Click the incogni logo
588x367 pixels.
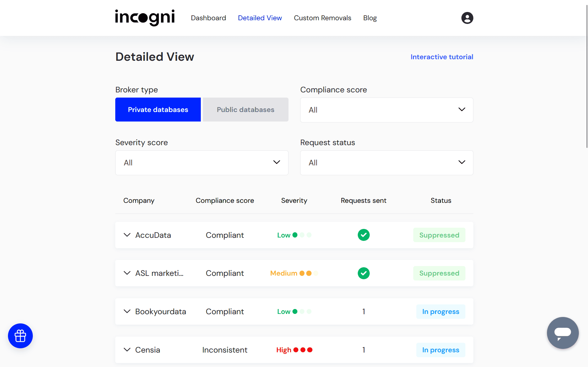(145, 17)
